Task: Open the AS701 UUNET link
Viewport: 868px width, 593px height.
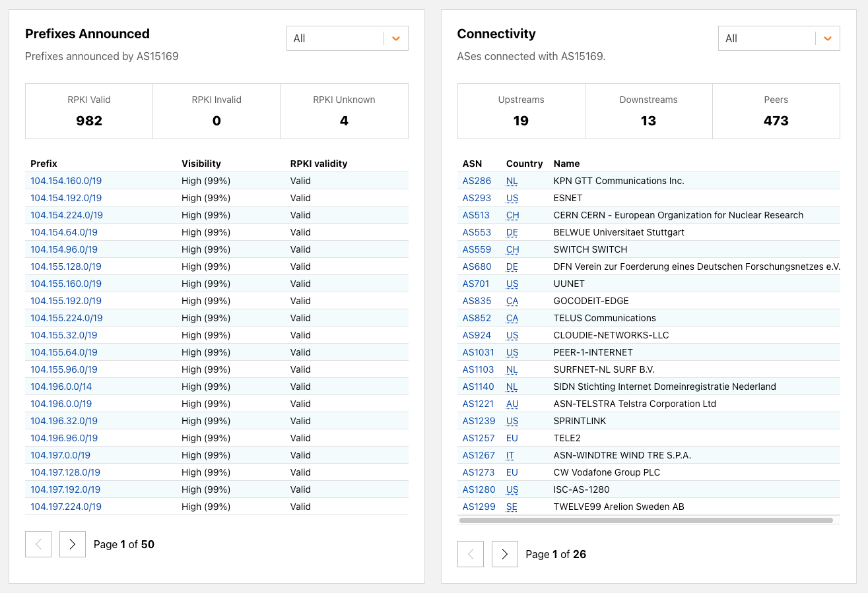Action: [476, 284]
